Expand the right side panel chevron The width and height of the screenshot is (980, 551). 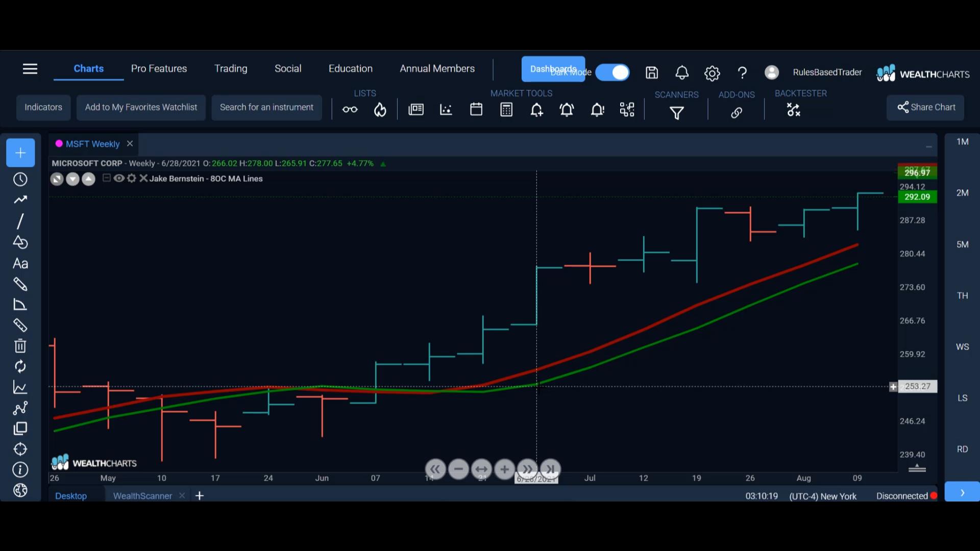coord(962,492)
